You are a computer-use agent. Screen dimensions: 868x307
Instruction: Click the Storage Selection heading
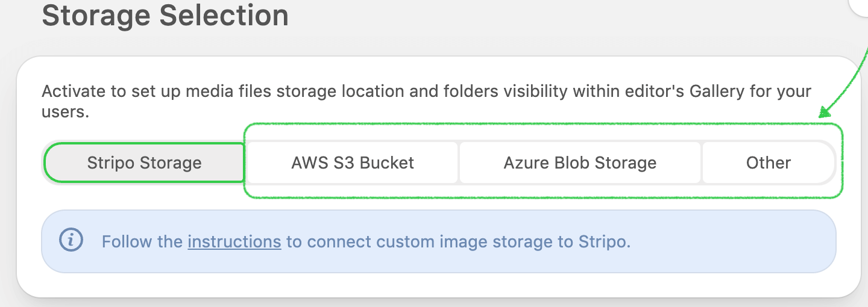click(165, 15)
